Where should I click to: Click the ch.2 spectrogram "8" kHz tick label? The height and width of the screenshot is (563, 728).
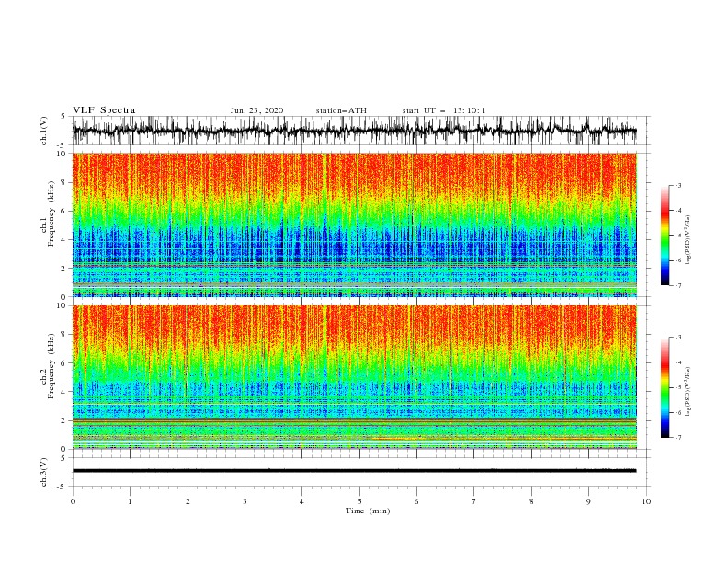(x=63, y=335)
